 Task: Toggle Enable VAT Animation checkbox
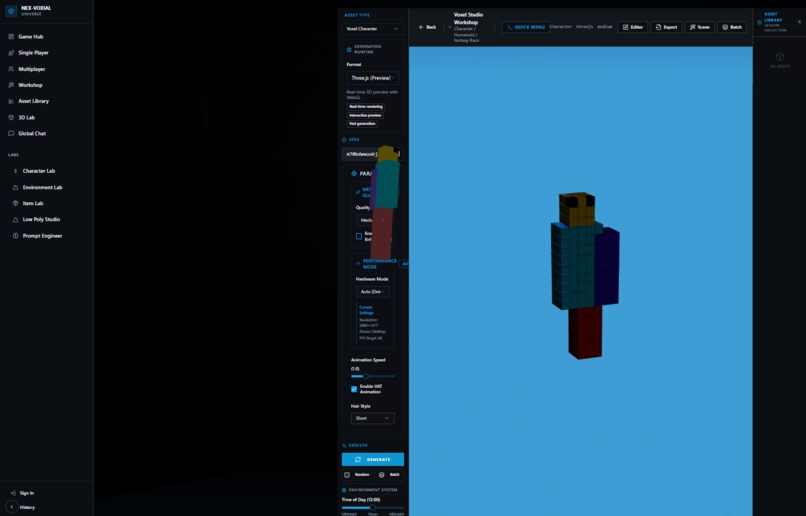354,389
